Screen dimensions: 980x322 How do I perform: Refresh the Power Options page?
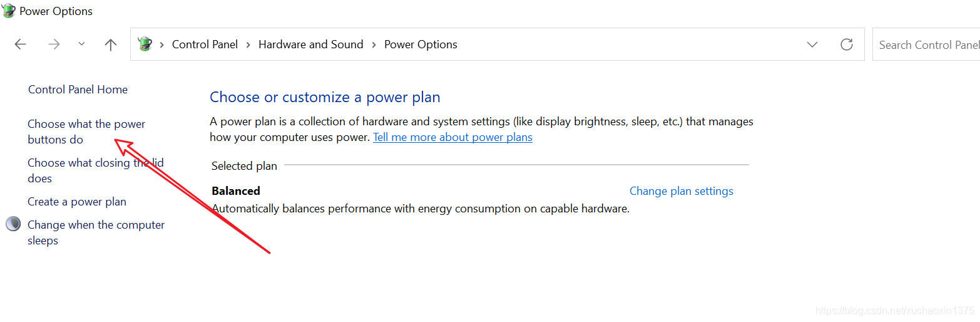[x=847, y=44]
